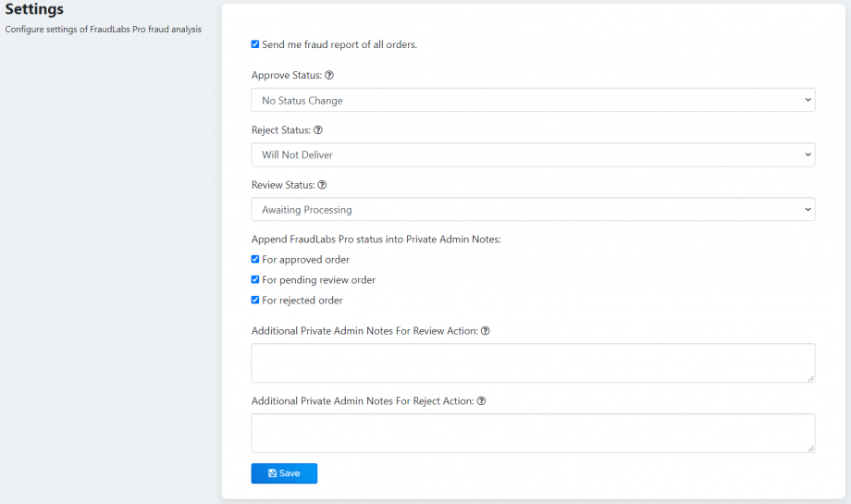Toggle the For approved order checkbox
This screenshot has height=504, width=851.
[255, 259]
